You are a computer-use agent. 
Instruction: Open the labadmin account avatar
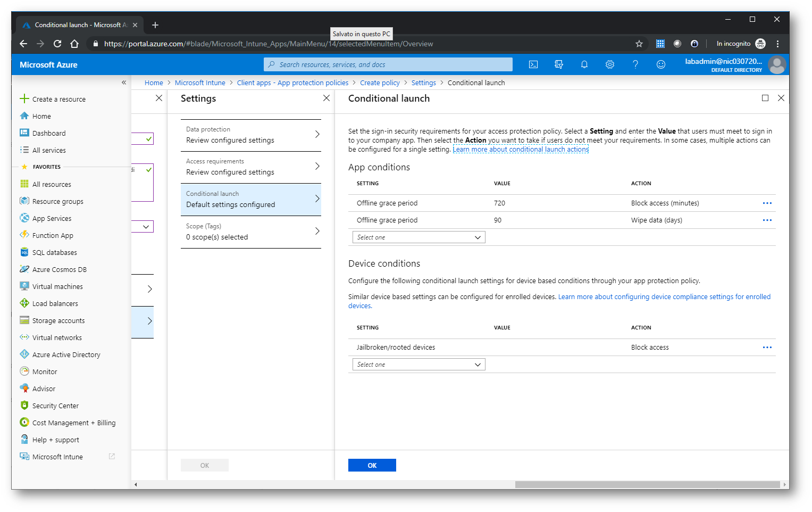777,65
